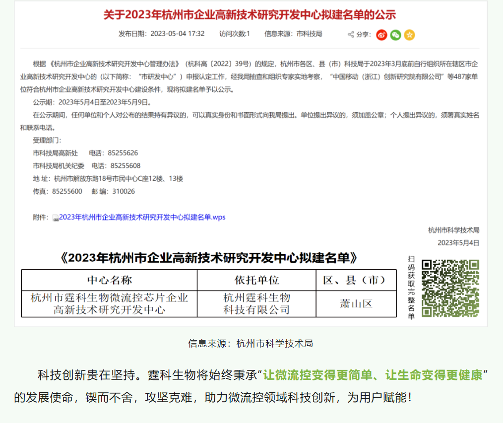Select phone number 85255608
This screenshot has width=504, height=432.
126,166
